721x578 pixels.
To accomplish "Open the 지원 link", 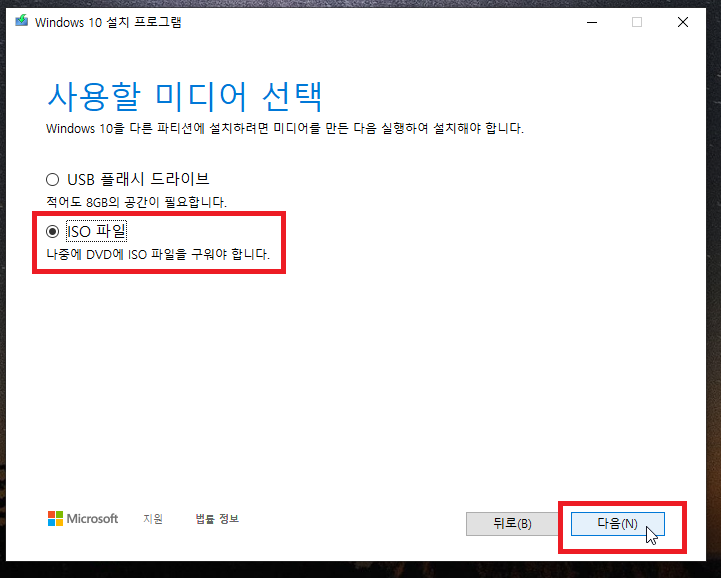I will (153, 519).
